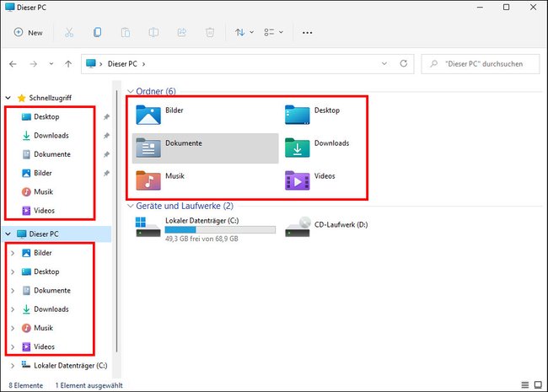The height and width of the screenshot is (392, 548).
Task: Go forward using the right arrow
Action: (33, 64)
